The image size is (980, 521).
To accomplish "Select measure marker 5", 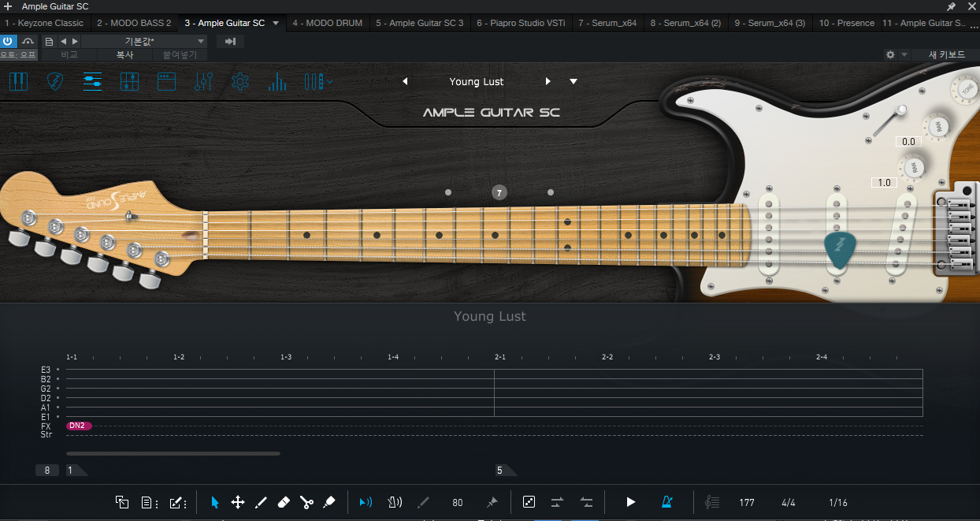I will 504,471.
